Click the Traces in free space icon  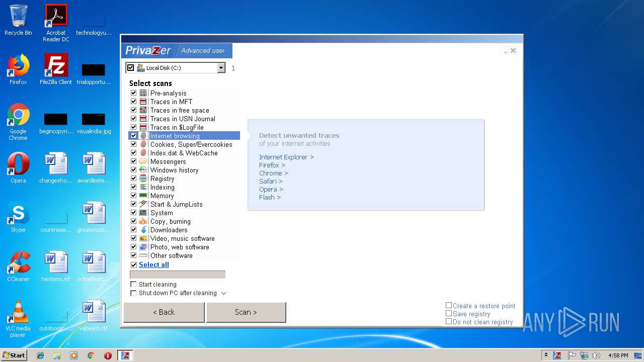click(143, 110)
